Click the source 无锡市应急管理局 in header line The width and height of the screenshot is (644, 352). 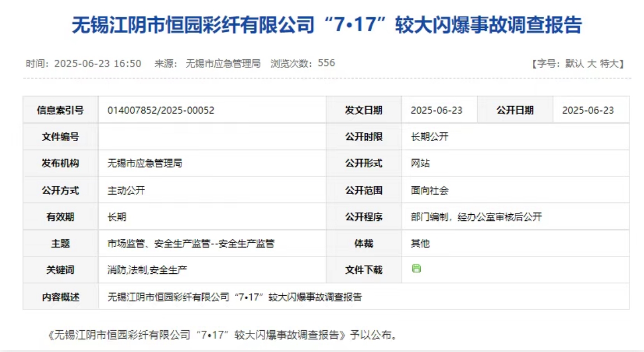point(223,64)
